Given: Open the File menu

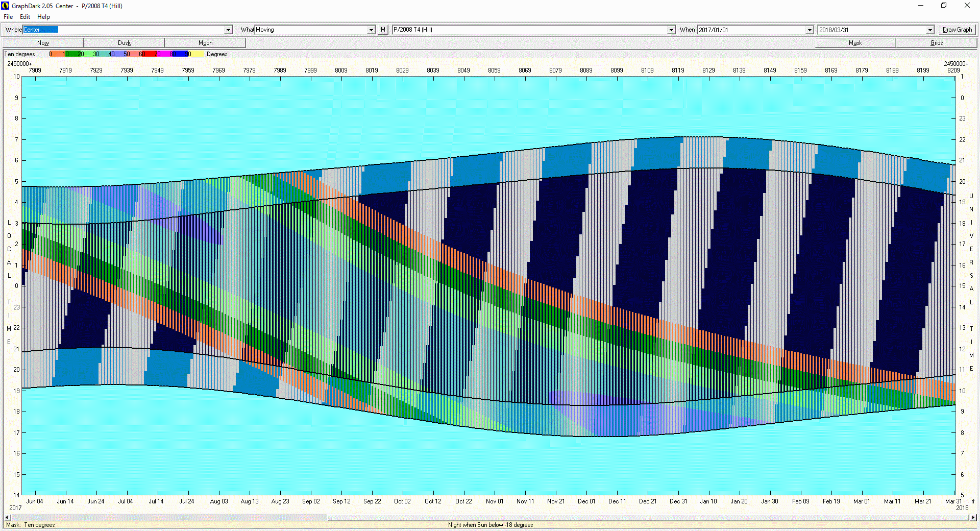Looking at the screenshot, I should pos(8,17).
